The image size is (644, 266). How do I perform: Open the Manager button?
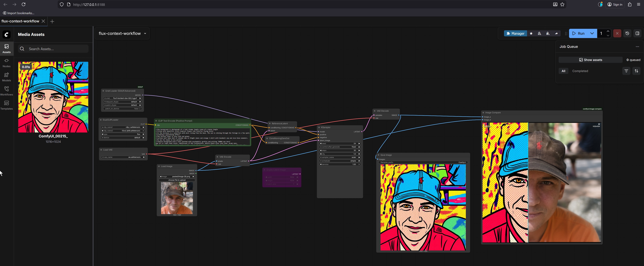tap(515, 33)
